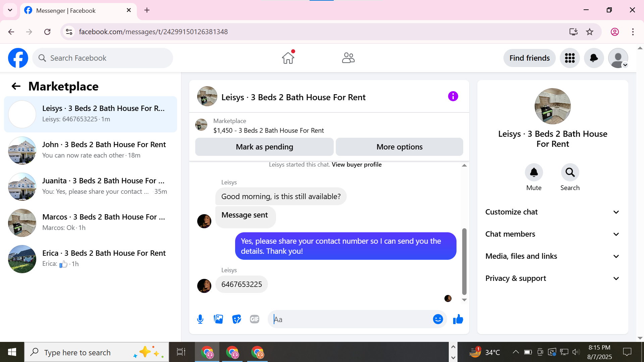644x362 pixels.
Task: Click chat scrollbar down arrow
Action: click(464, 300)
